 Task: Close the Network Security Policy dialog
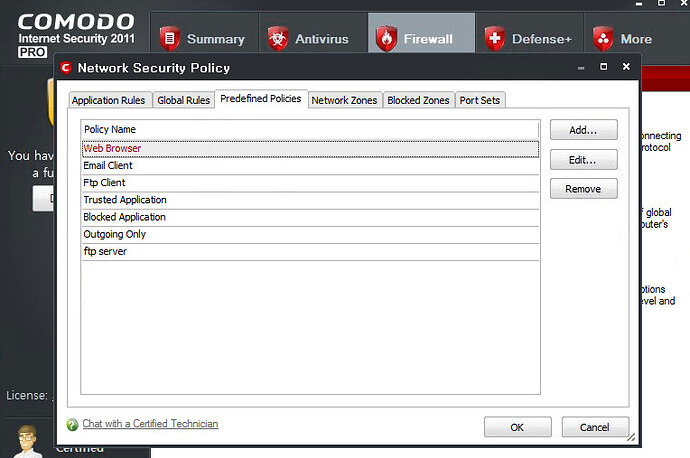[x=626, y=66]
